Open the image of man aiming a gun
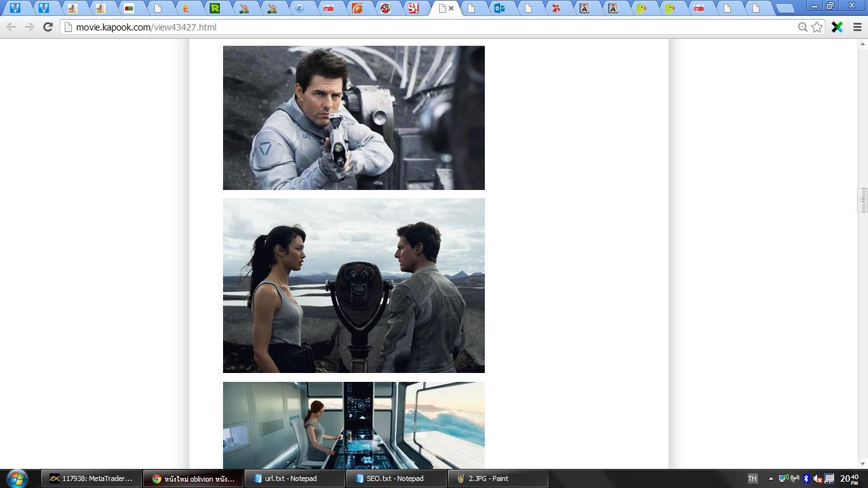The width and height of the screenshot is (868, 488). pyautogui.click(x=354, y=118)
